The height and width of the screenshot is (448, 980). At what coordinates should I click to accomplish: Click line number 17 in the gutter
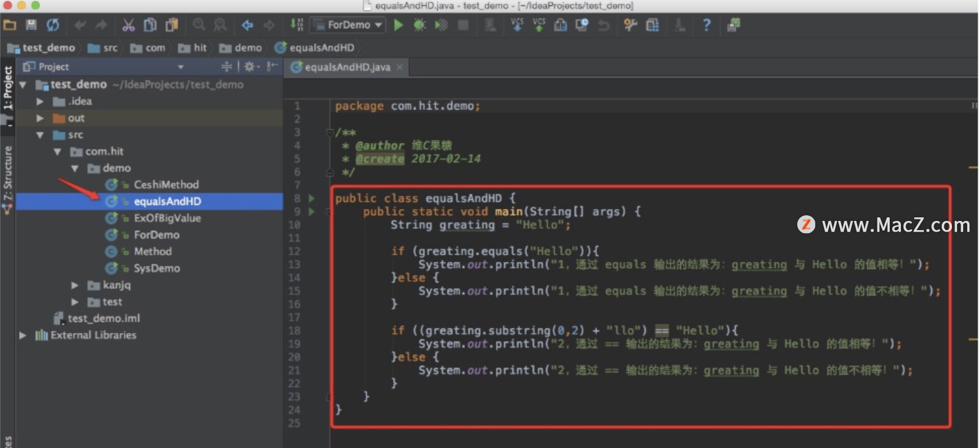point(295,317)
